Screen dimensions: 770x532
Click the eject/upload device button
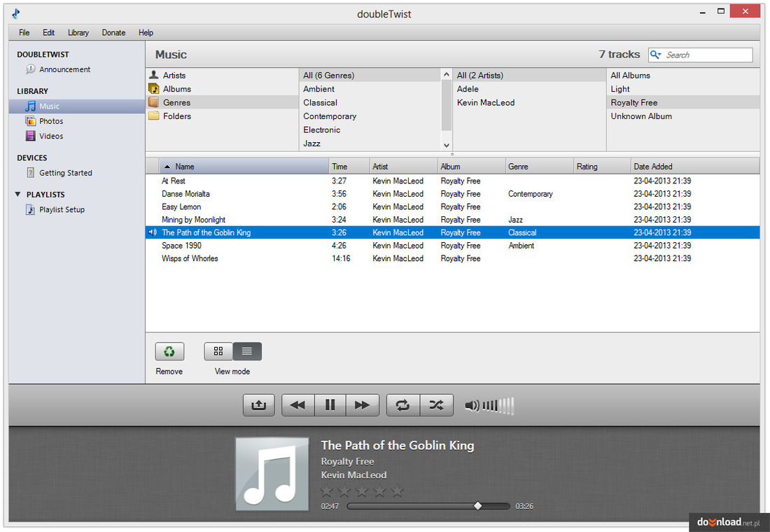(259, 405)
